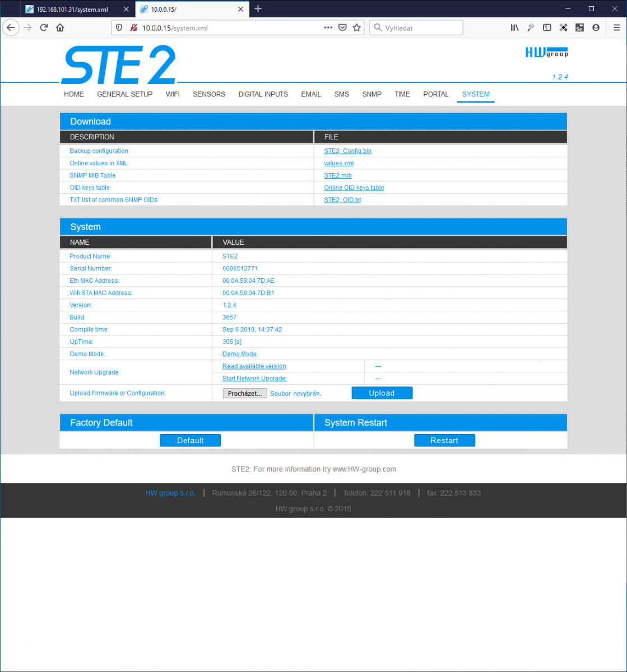Click the Wifi MAC value 00:0A:59:04:7D:B1
Image resolution: width=627 pixels, height=672 pixels.
point(248,293)
